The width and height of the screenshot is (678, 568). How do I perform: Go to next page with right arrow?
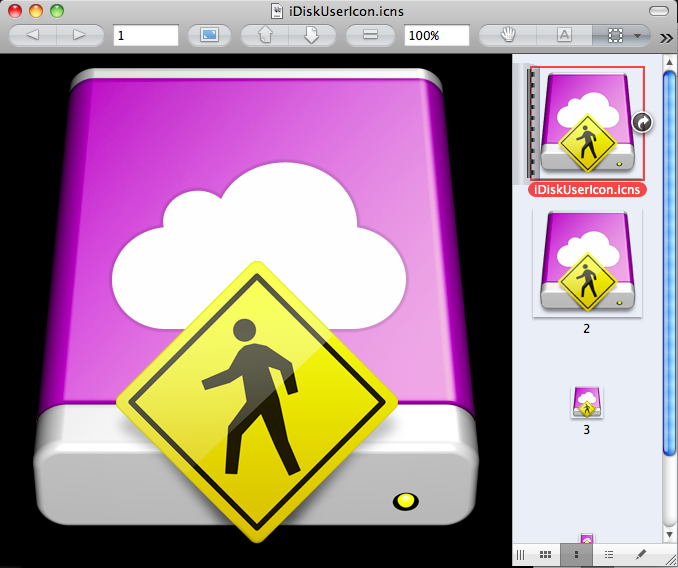coord(80,35)
